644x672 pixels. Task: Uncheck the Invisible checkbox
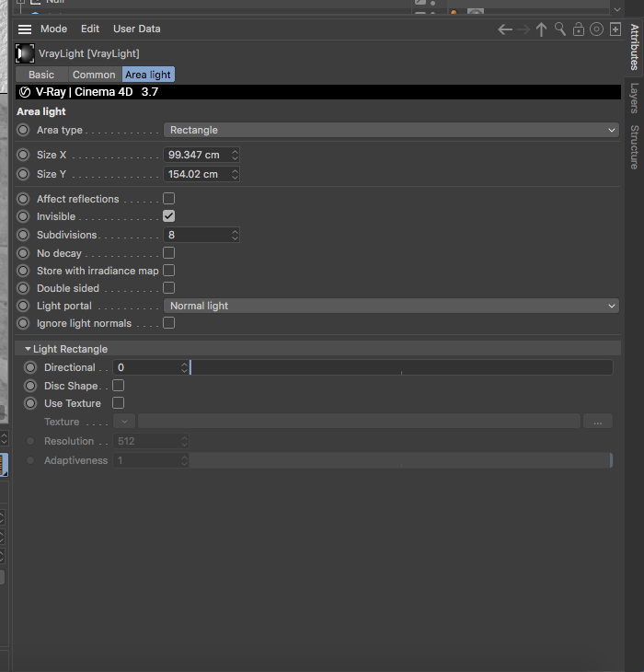pos(169,216)
